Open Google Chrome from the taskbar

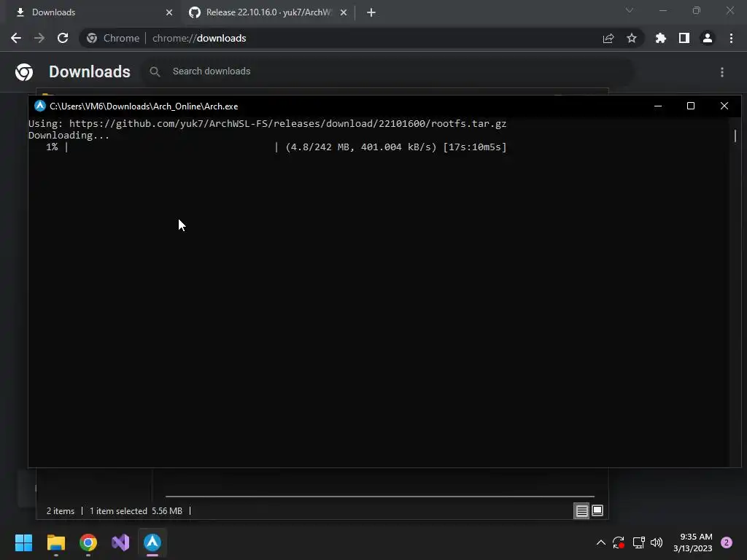(x=88, y=542)
